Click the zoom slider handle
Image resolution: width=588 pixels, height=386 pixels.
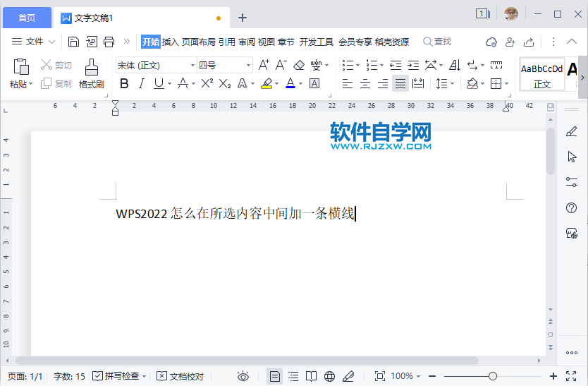(x=493, y=376)
